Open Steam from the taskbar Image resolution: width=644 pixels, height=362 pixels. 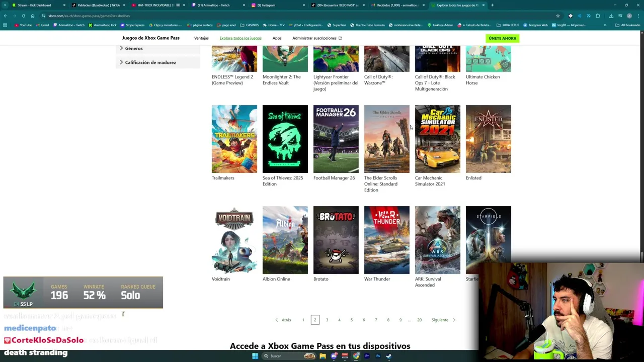tap(389, 356)
